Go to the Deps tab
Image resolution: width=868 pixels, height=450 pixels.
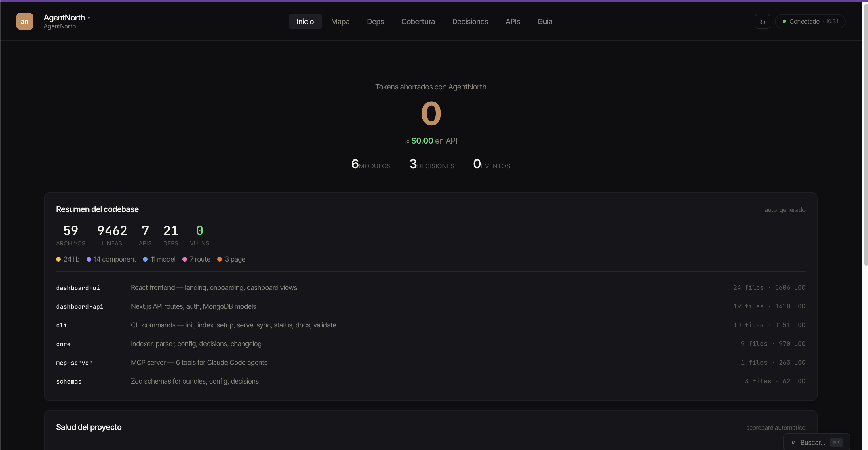click(x=375, y=22)
